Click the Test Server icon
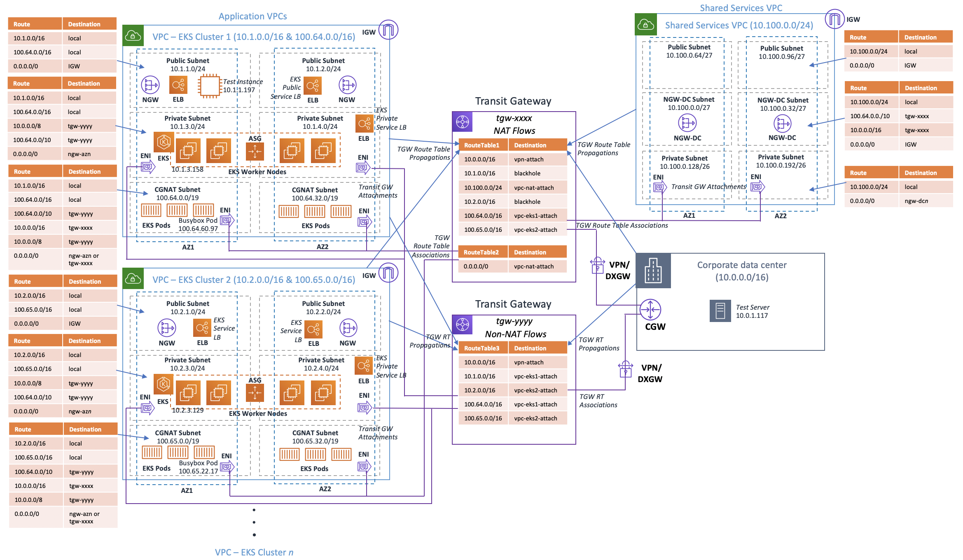Viewport: 963px width, 560px height. coord(720,311)
